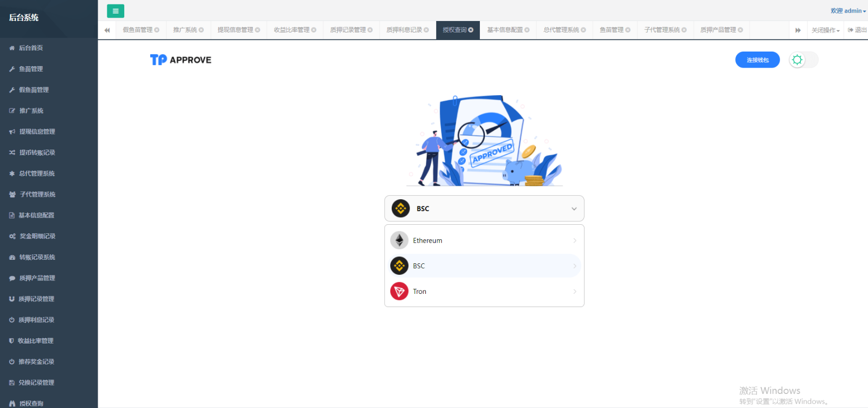Viewport: 868px width, 408px height.
Task: Open 后台首页 in the sidebar
Action: pyautogui.click(x=31, y=48)
